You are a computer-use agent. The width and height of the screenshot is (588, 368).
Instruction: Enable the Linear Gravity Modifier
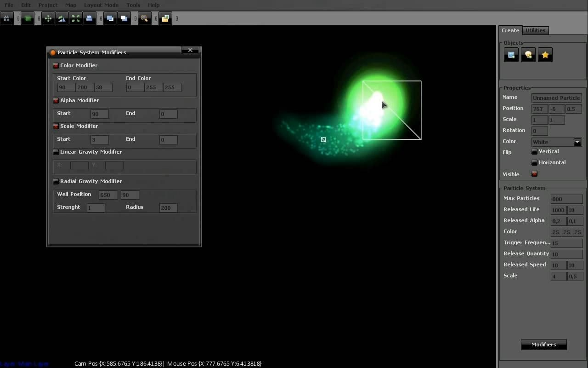point(56,152)
